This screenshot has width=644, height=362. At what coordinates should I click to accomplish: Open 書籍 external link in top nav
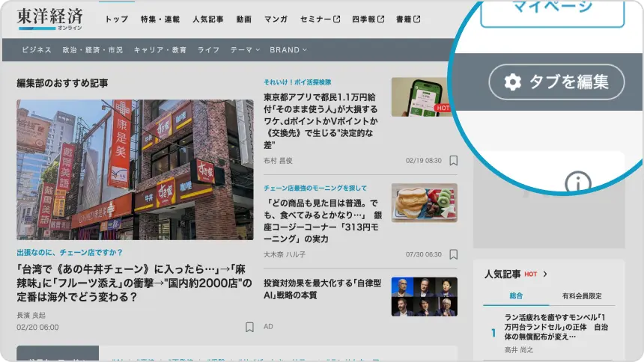click(x=410, y=19)
